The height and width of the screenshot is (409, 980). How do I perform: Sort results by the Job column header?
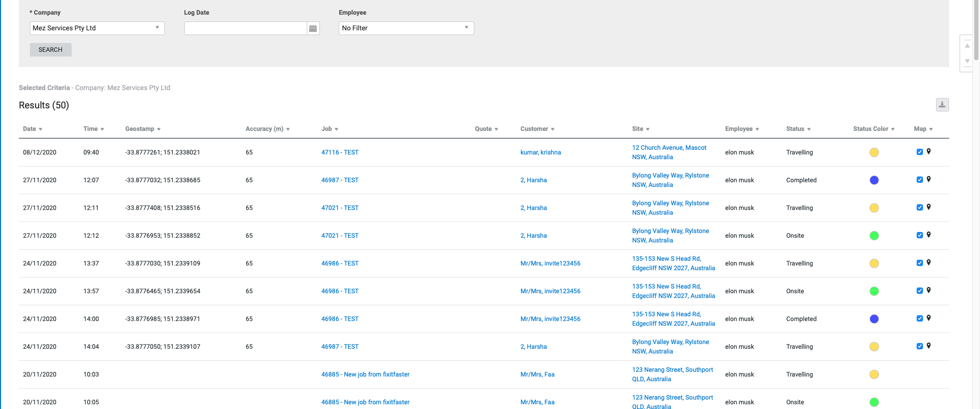330,129
